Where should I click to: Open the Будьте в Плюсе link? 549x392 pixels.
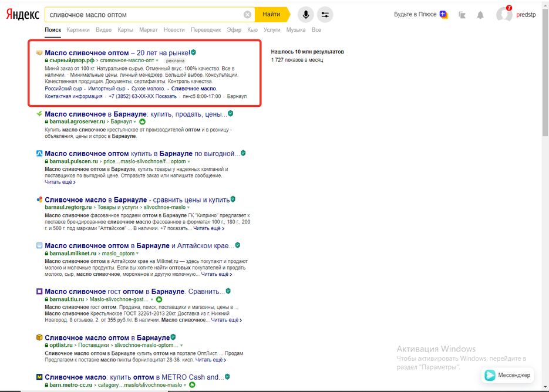pyautogui.click(x=415, y=14)
